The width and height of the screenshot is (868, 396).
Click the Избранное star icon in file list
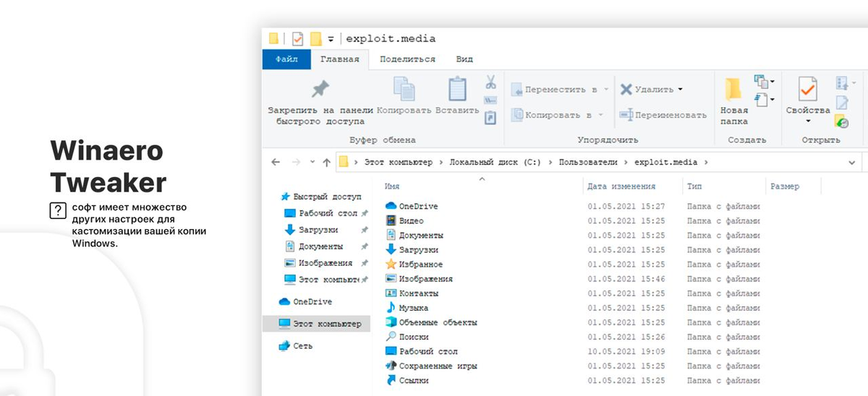click(x=391, y=264)
